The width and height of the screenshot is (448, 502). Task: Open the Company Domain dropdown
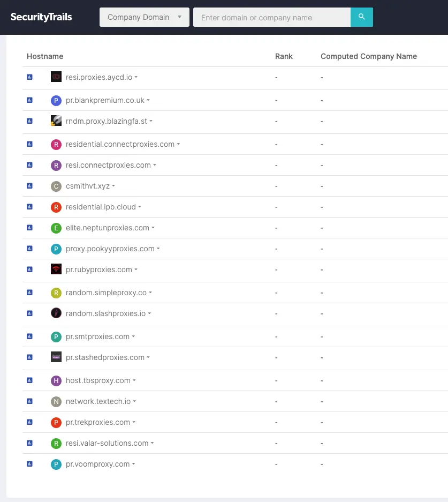[143, 17]
